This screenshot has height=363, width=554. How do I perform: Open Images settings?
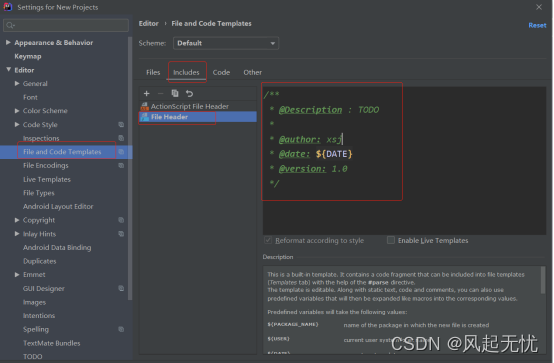point(34,302)
